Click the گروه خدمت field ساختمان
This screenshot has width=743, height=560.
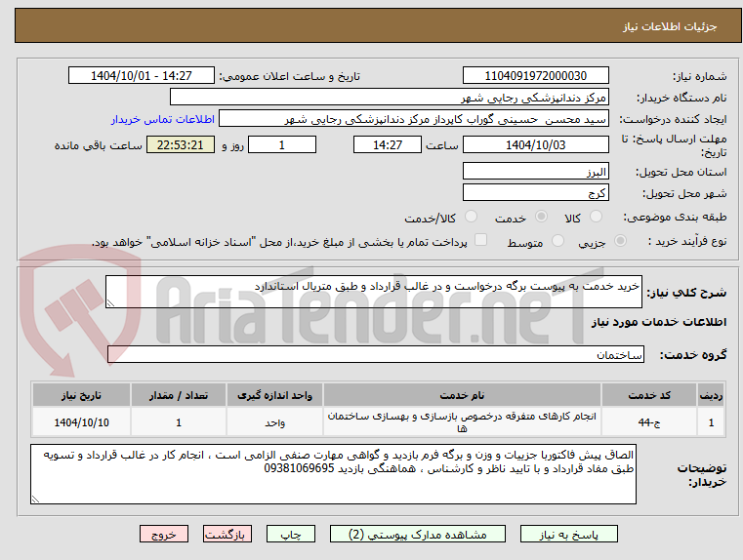pyautogui.click(x=375, y=354)
